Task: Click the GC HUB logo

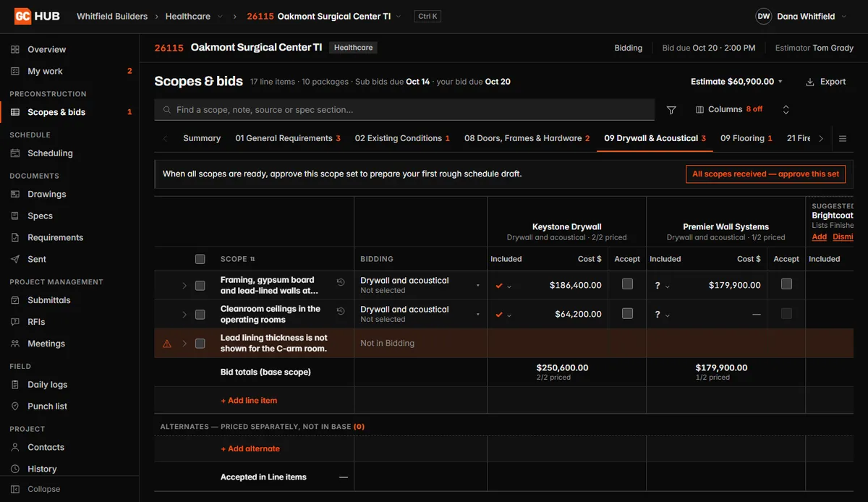Action: 37,16
